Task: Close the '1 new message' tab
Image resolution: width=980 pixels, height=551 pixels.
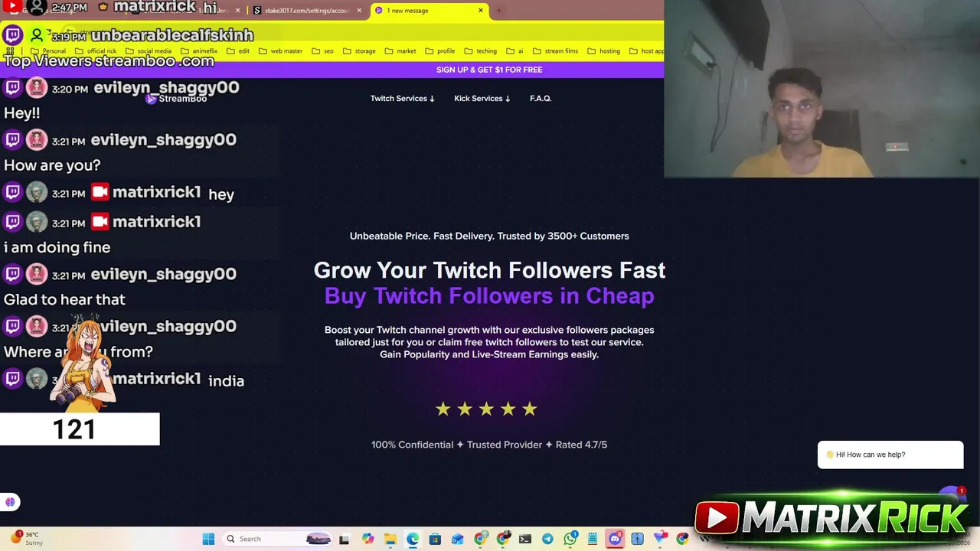Action: tap(481, 11)
